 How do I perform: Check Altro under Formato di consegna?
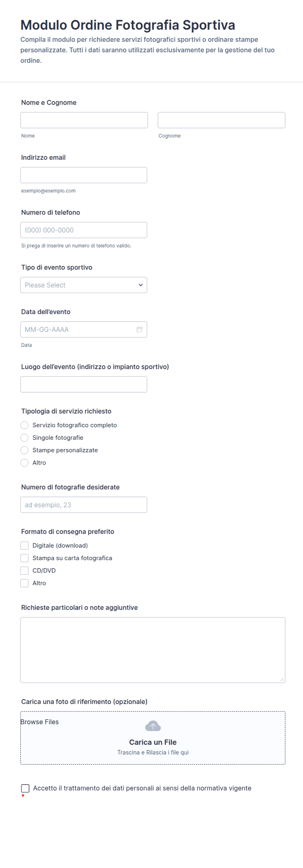coord(25,583)
